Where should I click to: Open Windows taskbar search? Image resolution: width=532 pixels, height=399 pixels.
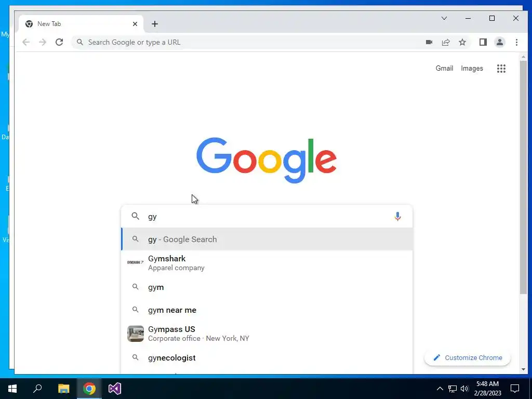coord(37,389)
